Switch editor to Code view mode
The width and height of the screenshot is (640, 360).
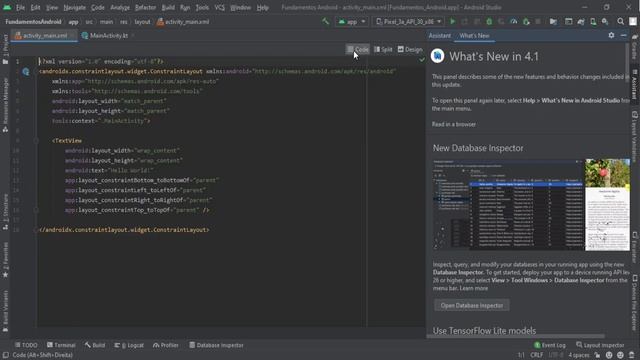click(358, 49)
